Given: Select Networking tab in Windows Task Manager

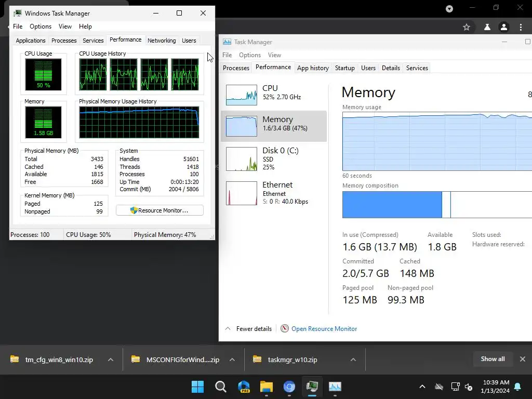Looking at the screenshot, I should [162, 41].
